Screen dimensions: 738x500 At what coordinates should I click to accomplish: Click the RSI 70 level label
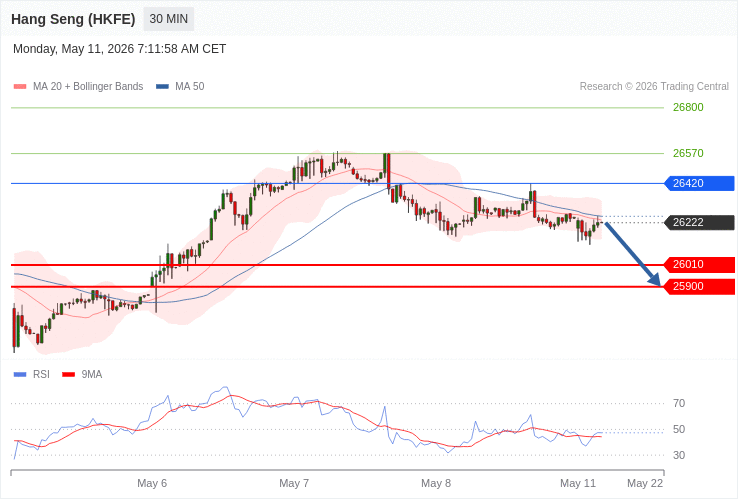pos(679,403)
